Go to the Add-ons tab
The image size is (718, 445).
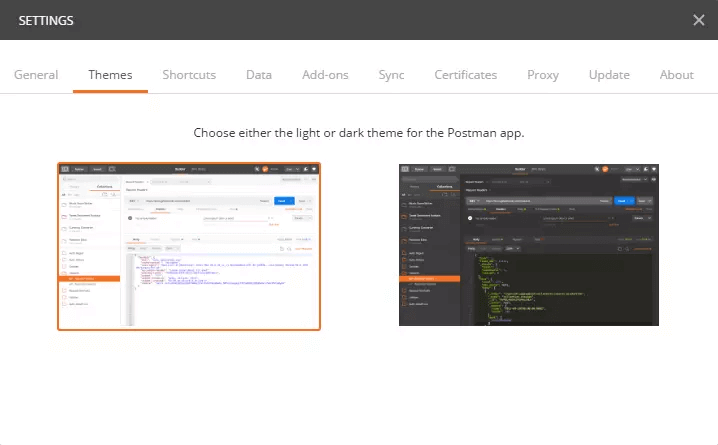(325, 75)
